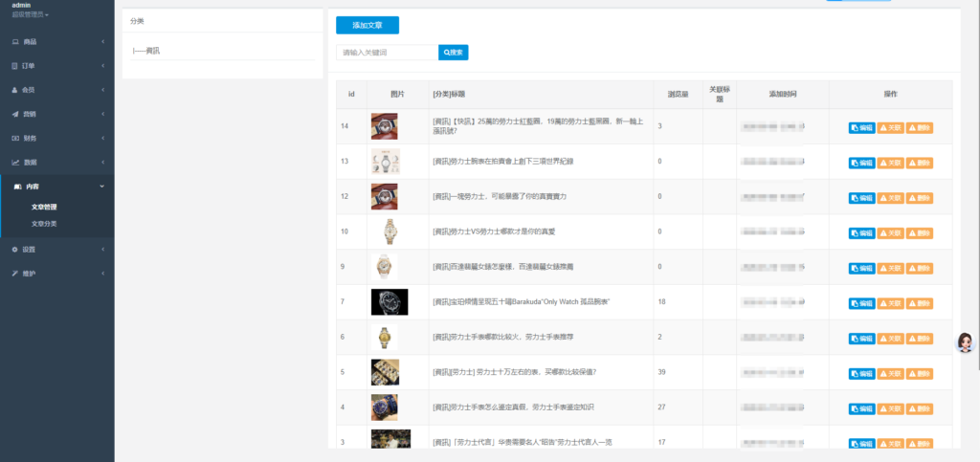Edit article with id 6
The width and height of the screenshot is (980, 462).
pos(862,339)
